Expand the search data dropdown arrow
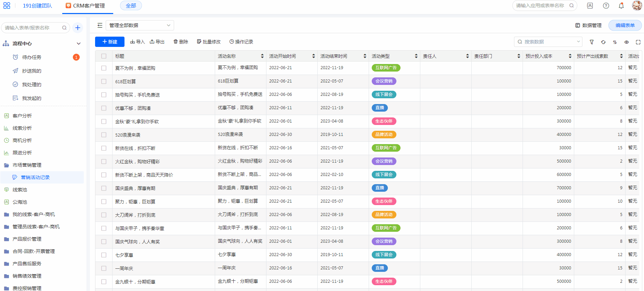The image size is (644, 291). 578,42
